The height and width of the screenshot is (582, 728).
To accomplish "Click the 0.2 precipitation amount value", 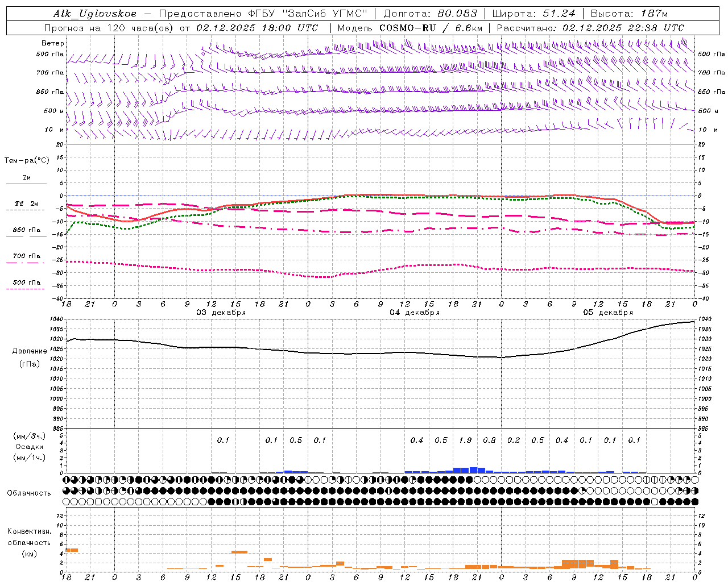I will 514,440.
